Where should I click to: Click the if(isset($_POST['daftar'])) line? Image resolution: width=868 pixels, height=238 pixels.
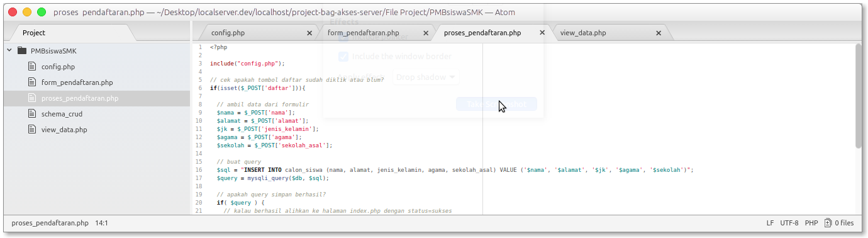pyautogui.click(x=258, y=88)
